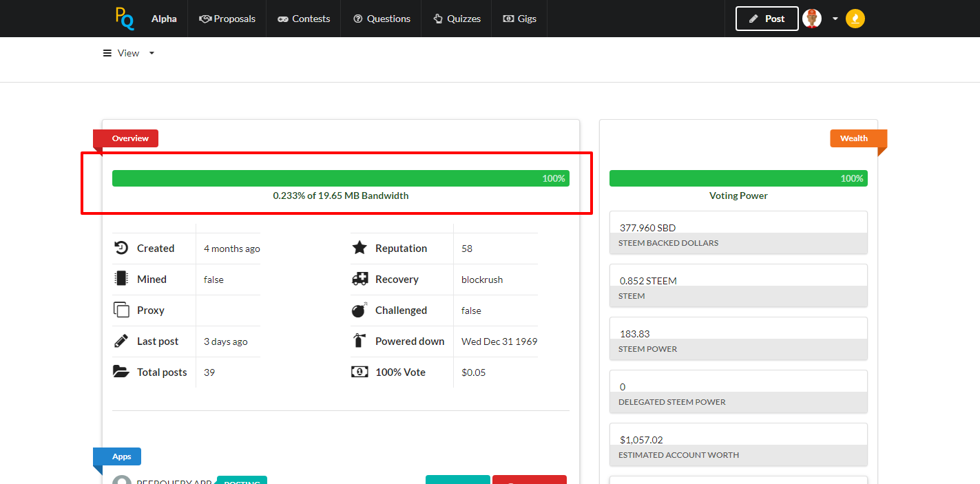Screen dimensions: 980x484
Task: Select the '3 days ago' value
Action: coord(226,341)
